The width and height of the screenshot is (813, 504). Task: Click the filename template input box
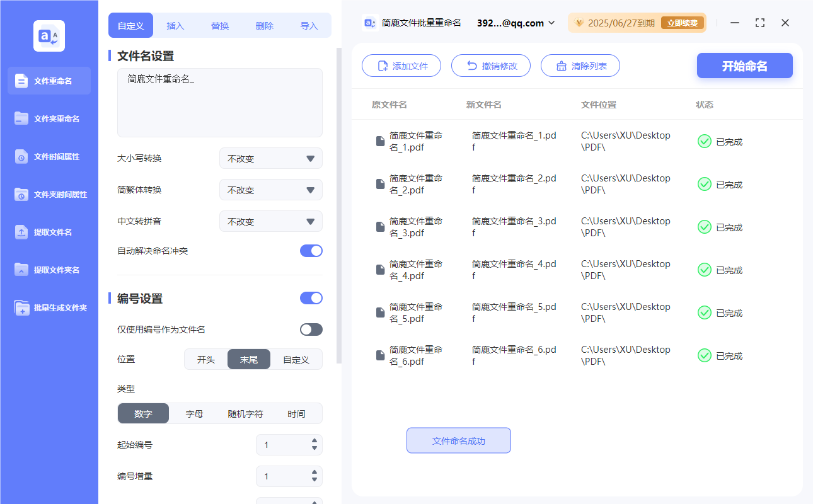click(x=219, y=102)
